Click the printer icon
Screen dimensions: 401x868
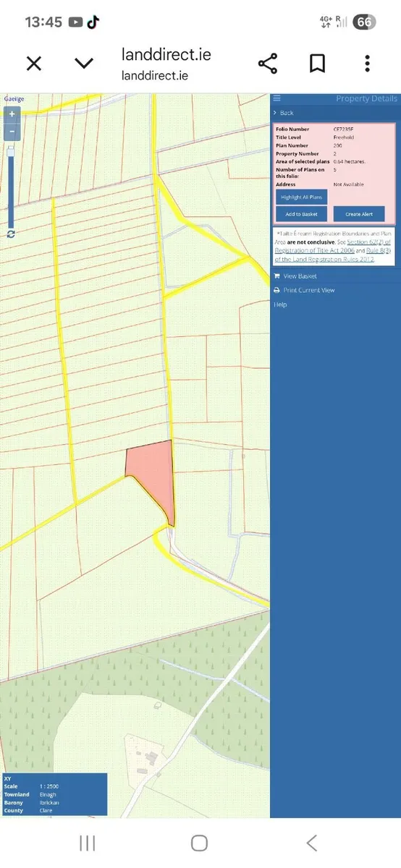[277, 290]
